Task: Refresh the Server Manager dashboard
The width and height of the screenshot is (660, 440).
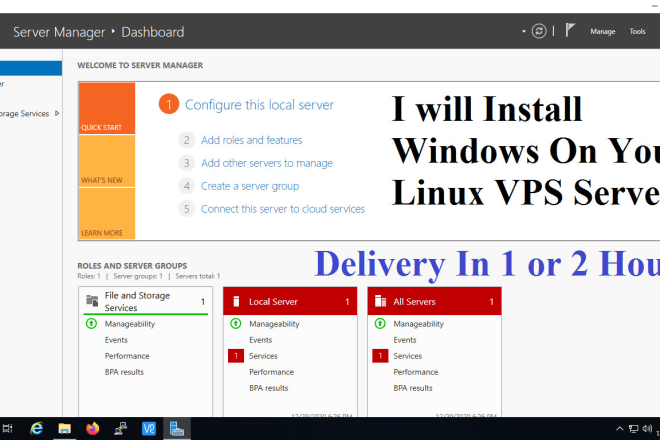Action: click(x=539, y=31)
